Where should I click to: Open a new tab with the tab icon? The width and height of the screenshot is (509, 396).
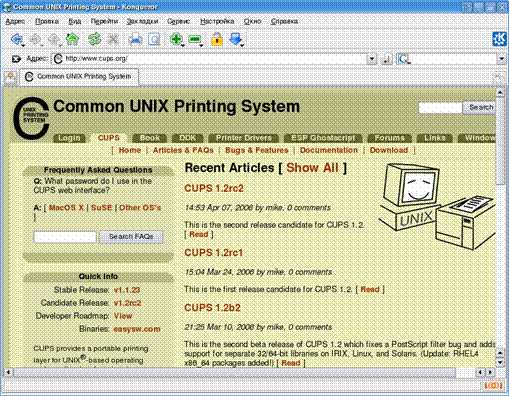tap(10, 77)
